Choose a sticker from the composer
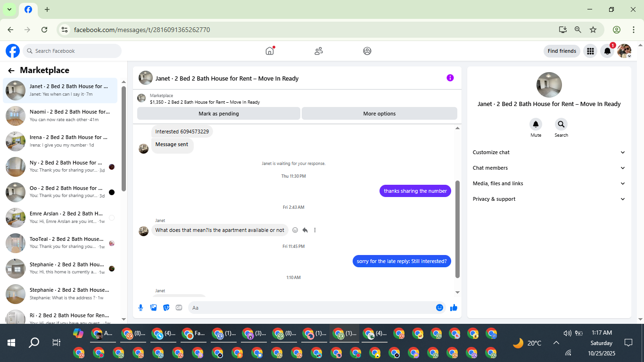 [166, 308]
